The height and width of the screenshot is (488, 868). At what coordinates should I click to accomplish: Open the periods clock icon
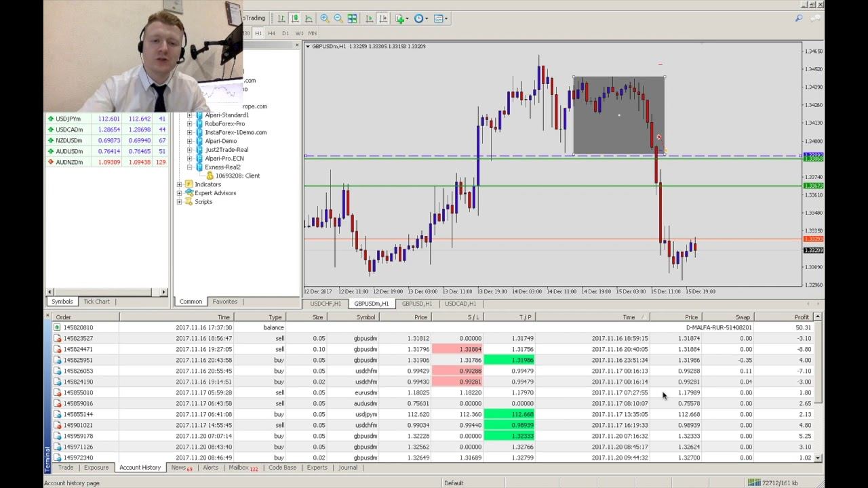419,19
